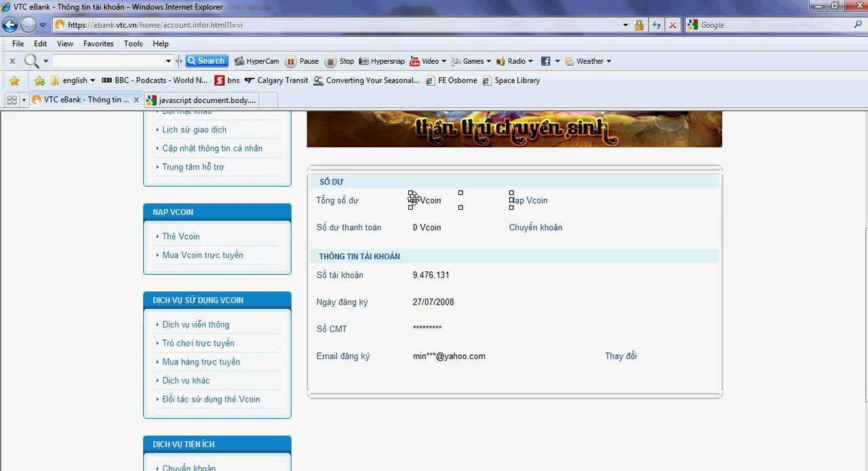Open Trò chơi trực tuyến link
The width and height of the screenshot is (868, 471).
pyautogui.click(x=198, y=343)
